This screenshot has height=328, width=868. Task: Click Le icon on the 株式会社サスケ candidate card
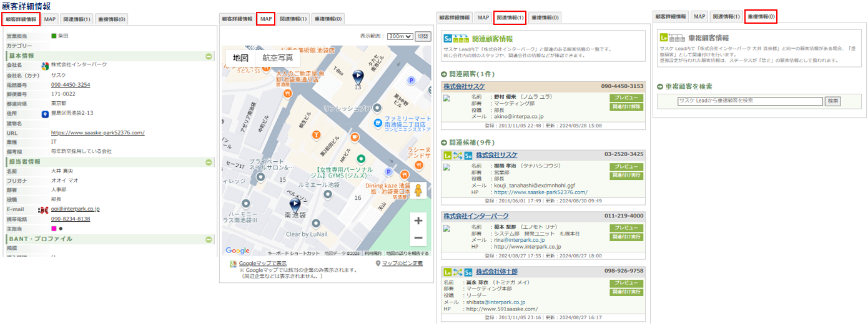(x=448, y=154)
